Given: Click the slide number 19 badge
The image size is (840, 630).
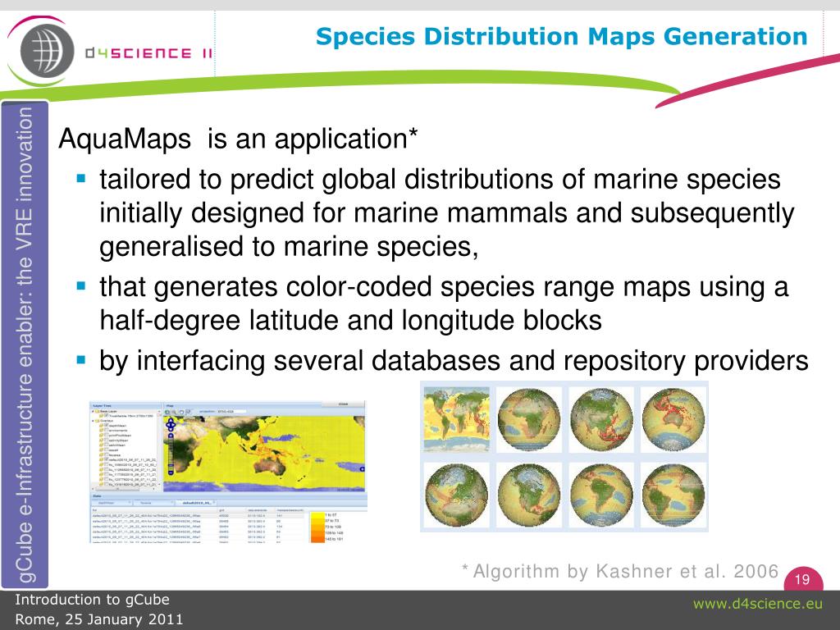Looking at the screenshot, I should tap(802, 579).
